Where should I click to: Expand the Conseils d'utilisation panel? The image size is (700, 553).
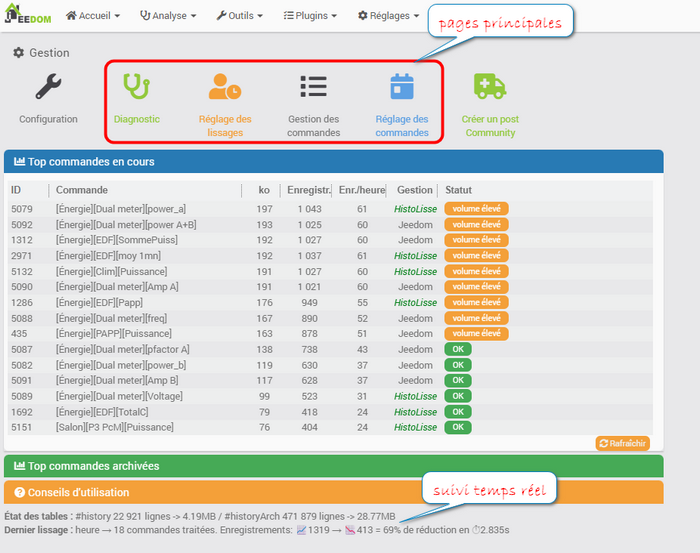click(x=333, y=492)
